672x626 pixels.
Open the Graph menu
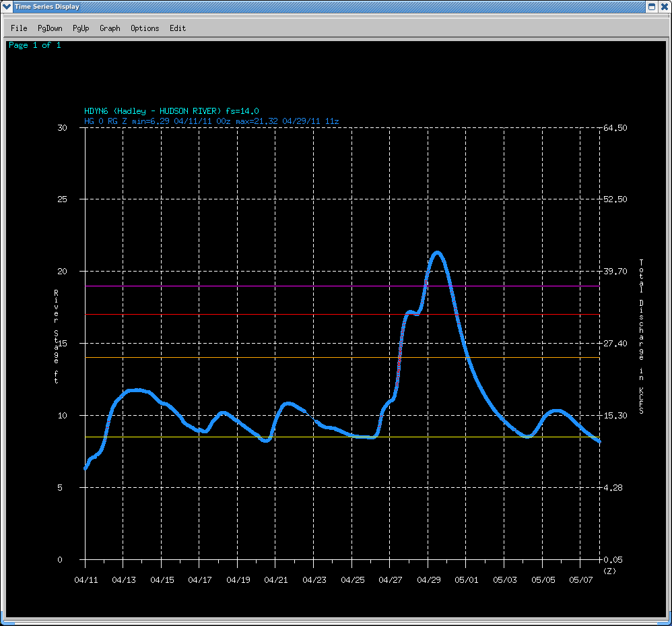coord(110,28)
